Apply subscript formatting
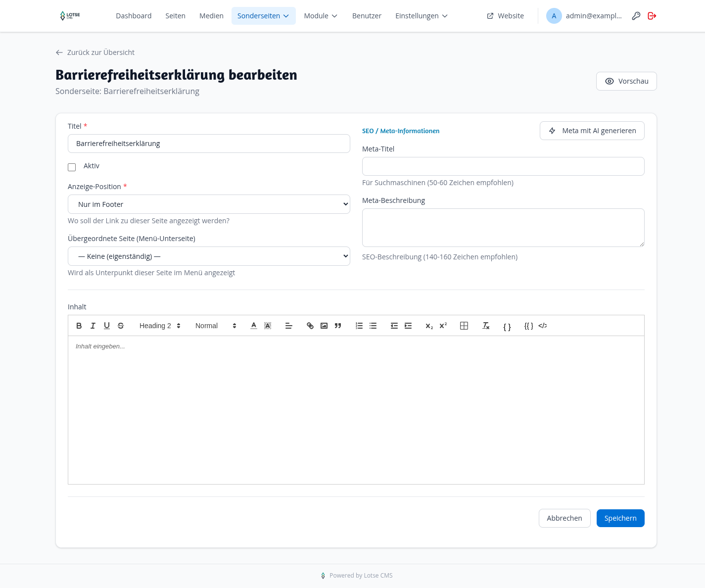This screenshot has height=588, width=705. 429,326
